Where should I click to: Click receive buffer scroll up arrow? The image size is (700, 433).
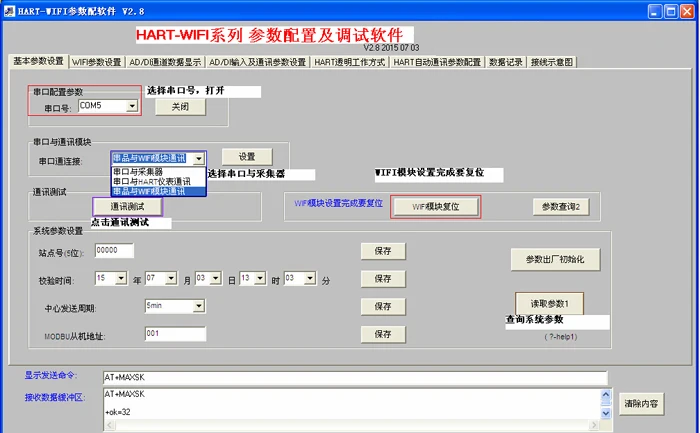pos(606,395)
